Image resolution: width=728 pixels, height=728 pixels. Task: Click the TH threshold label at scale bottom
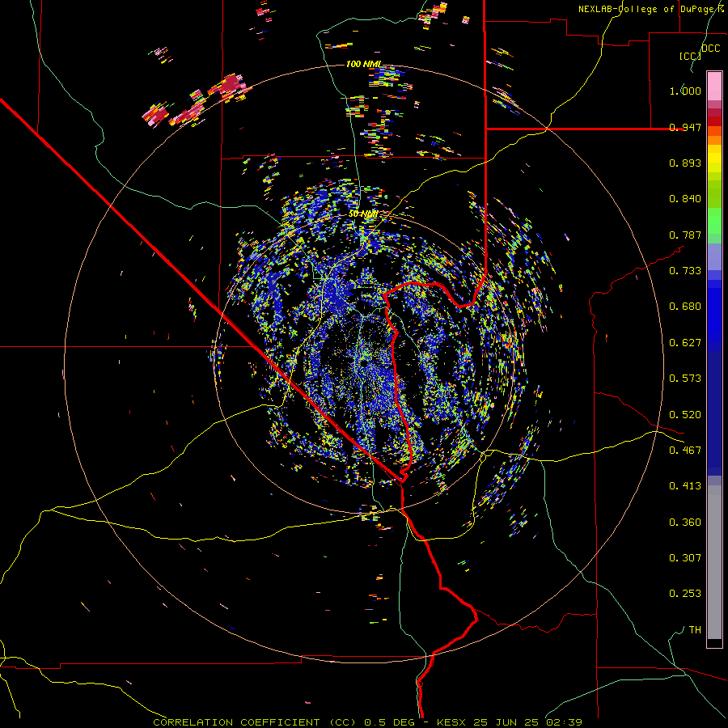pos(695,630)
